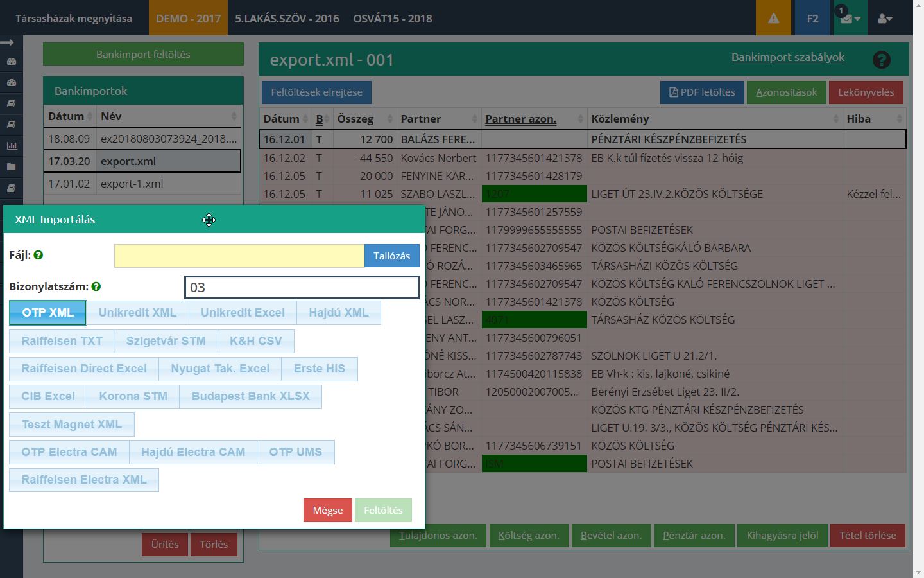The height and width of the screenshot is (578, 924).
Task: Click the help icon beside Bizonylatszám label
Action: (x=96, y=286)
